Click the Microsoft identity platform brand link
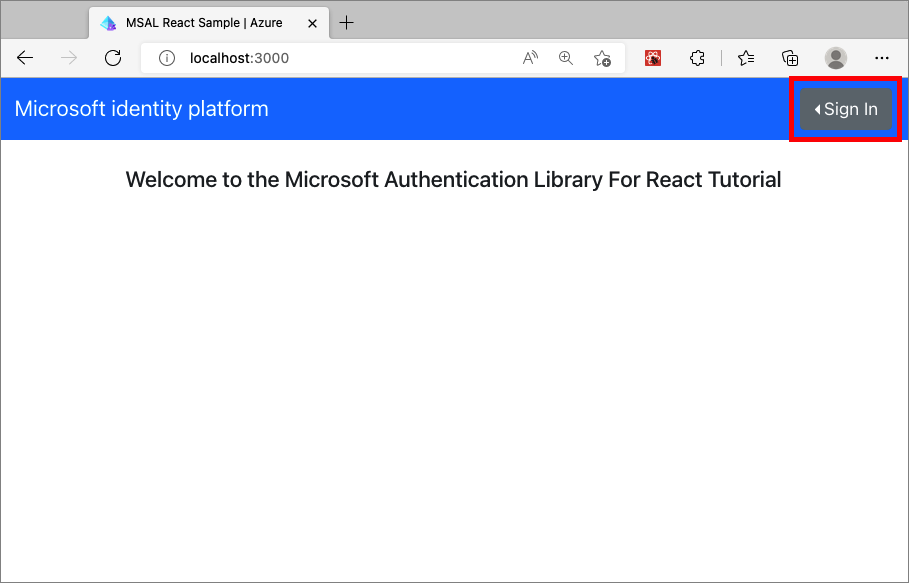The width and height of the screenshot is (909, 583). [141, 109]
